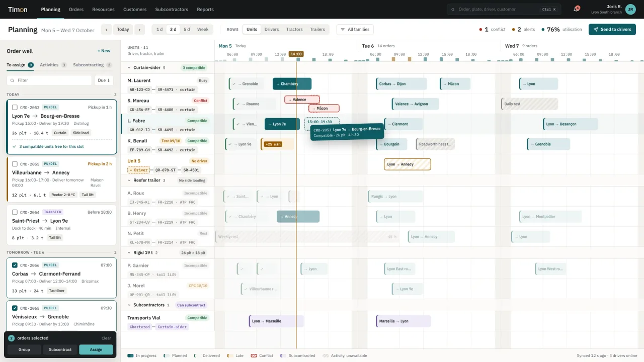Collapse the Reefer trailer group
Image resolution: width=644 pixels, height=362 pixels.
129,180
